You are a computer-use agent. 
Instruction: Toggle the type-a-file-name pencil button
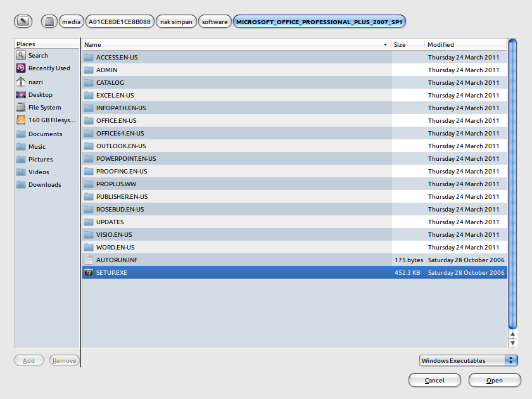pyautogui.click(x=23, y=22)
